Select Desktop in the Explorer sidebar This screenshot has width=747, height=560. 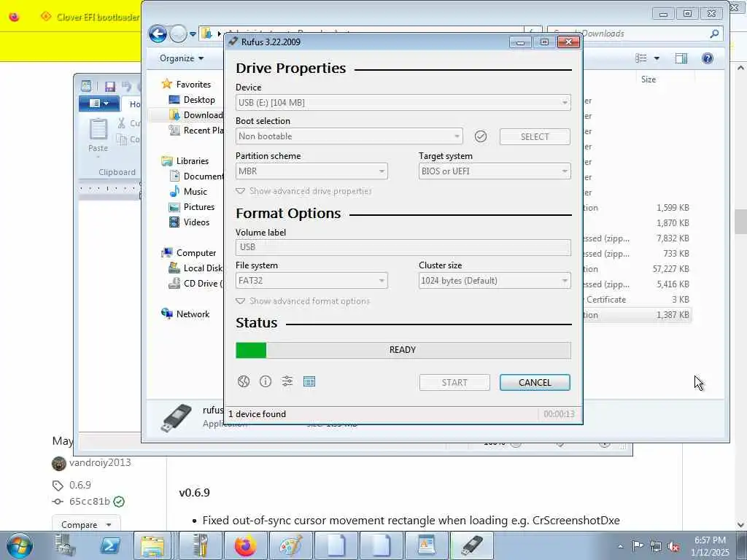click(x=193, y=99)
